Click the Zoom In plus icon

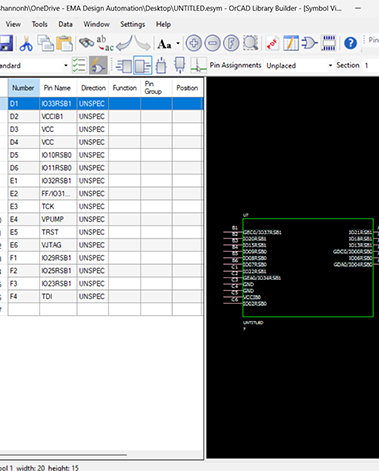(x=194, y=43)
